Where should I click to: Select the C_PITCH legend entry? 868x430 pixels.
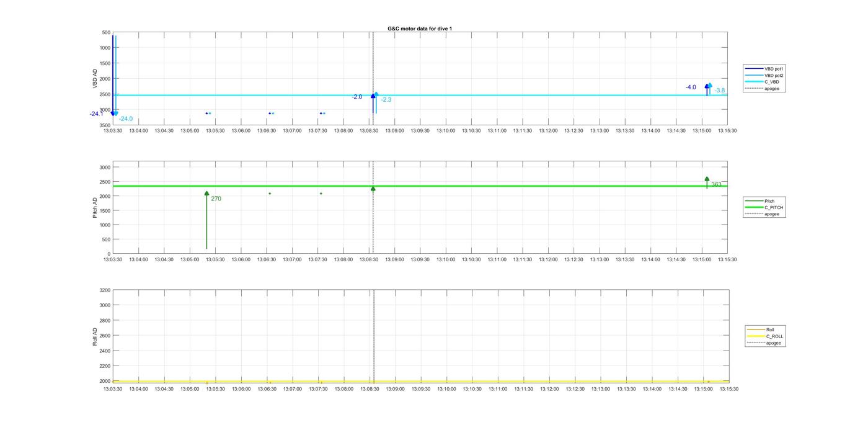click(x=764, y=207)
